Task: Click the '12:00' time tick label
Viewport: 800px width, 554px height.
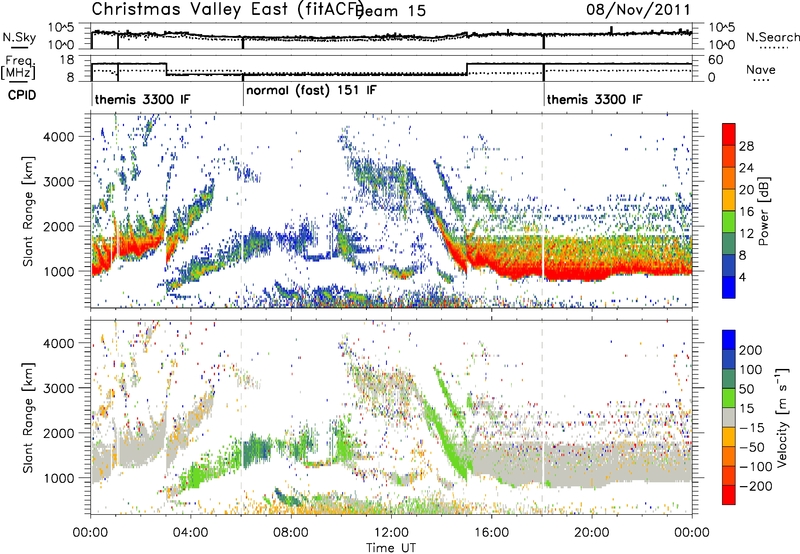Action: point(391,533)
